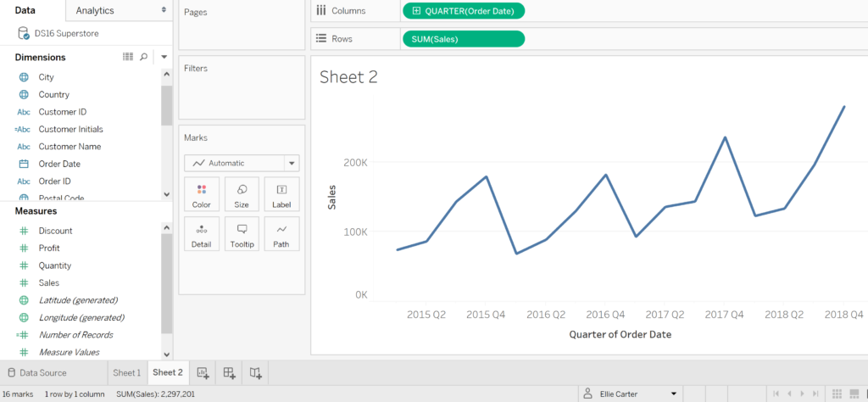Create a new dashboard

[229, 372]
